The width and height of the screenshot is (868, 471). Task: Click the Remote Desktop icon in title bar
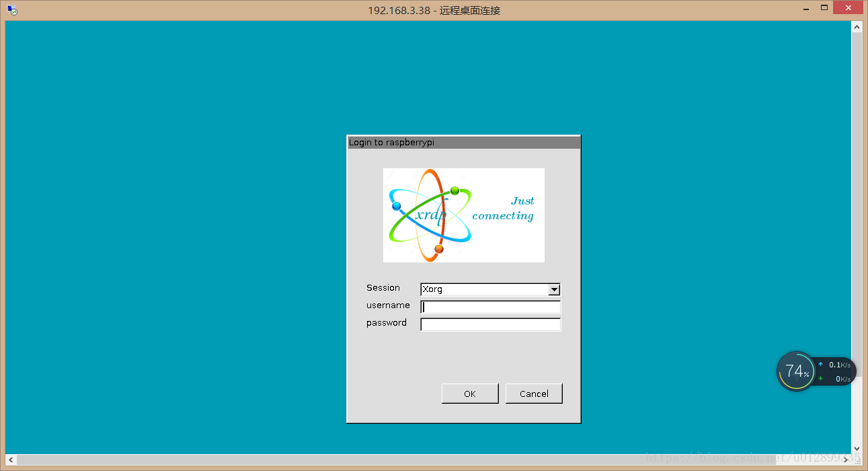coord(12,10)
